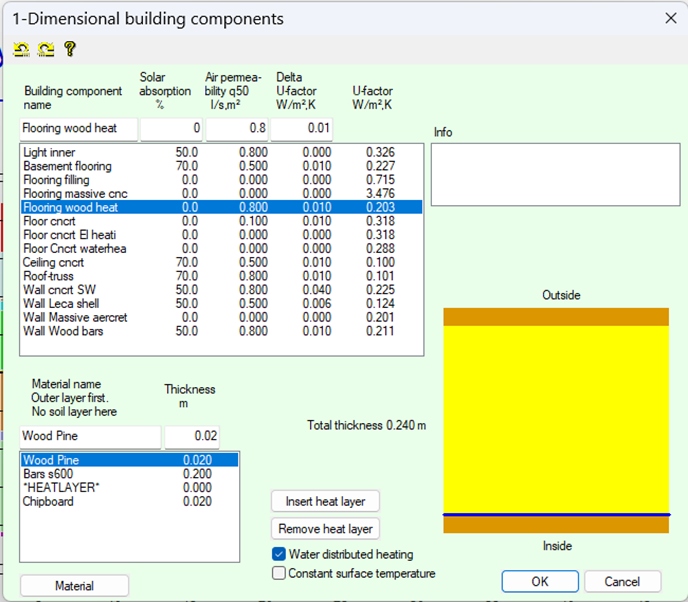Open help with the question mark icon
The height and width of the screenshot is (602, 688).
pyautogui.click(x=69, y=49)
